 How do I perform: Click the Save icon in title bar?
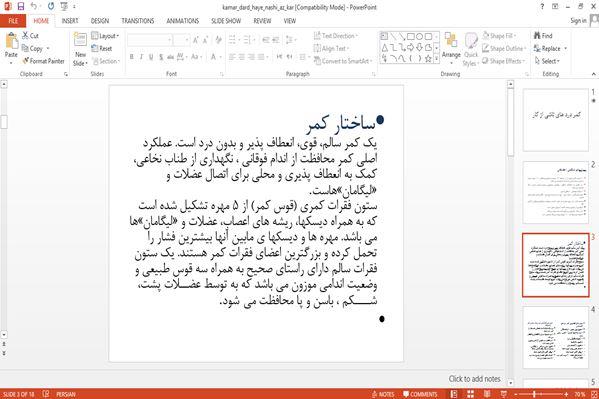(x=21, y=6)
